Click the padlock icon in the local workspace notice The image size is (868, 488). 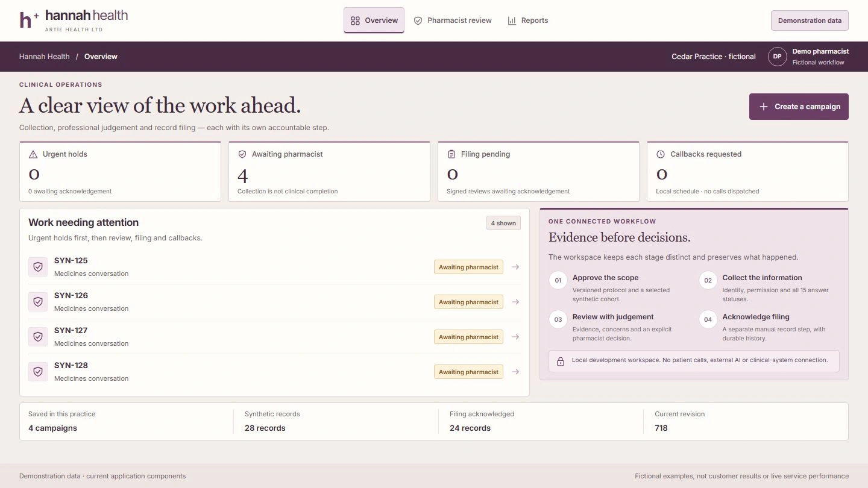coord(561,361)
